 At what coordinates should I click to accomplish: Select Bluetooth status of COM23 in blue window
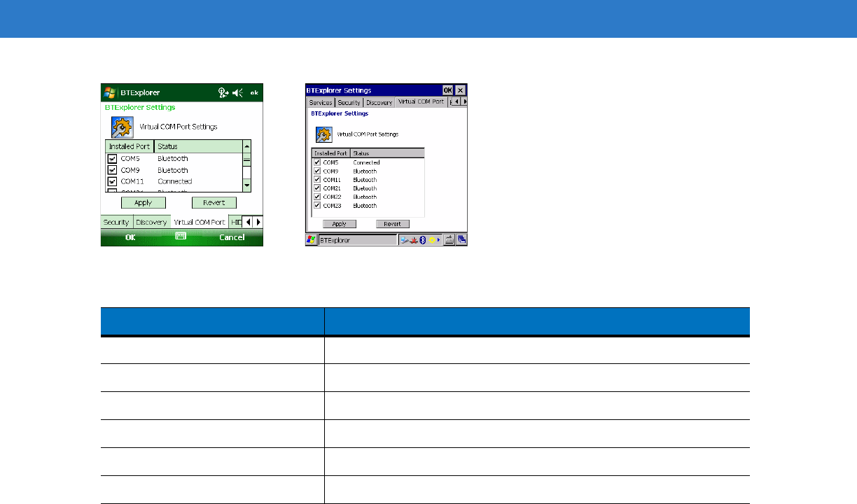(x=365, y=206)
